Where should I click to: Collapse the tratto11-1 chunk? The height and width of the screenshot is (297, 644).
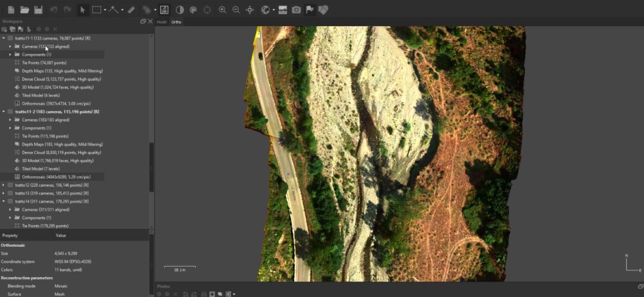pos(4,38)
